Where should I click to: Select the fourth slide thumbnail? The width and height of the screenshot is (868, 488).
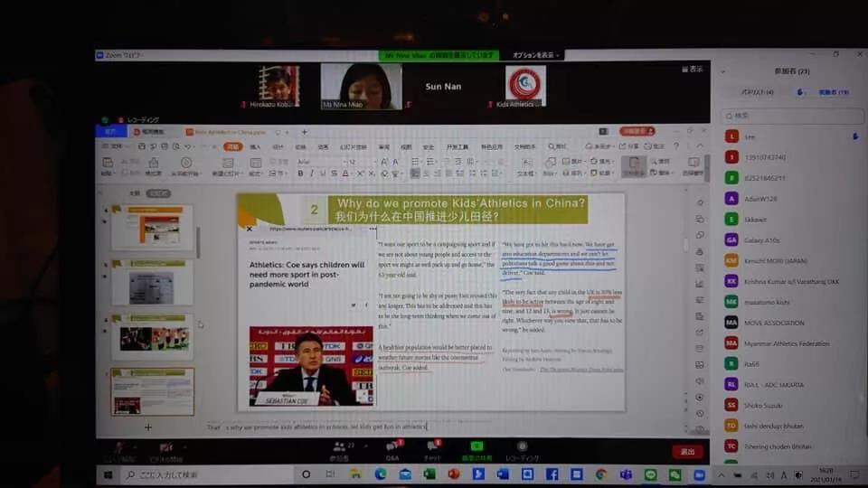pos(152,391)
